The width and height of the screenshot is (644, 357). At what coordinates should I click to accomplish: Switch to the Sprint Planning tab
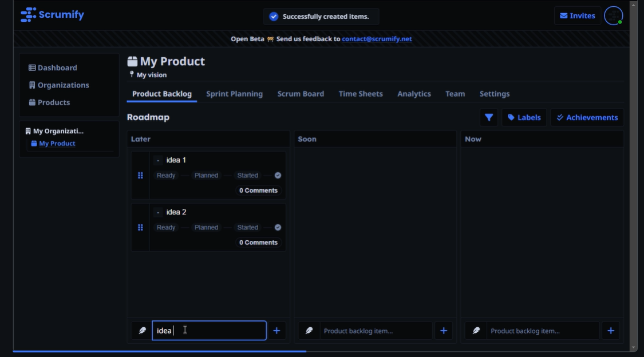tap(234, 93)
